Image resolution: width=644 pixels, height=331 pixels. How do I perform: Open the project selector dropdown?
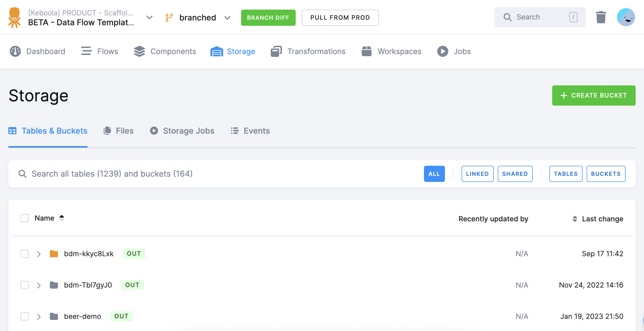(149, 17)
